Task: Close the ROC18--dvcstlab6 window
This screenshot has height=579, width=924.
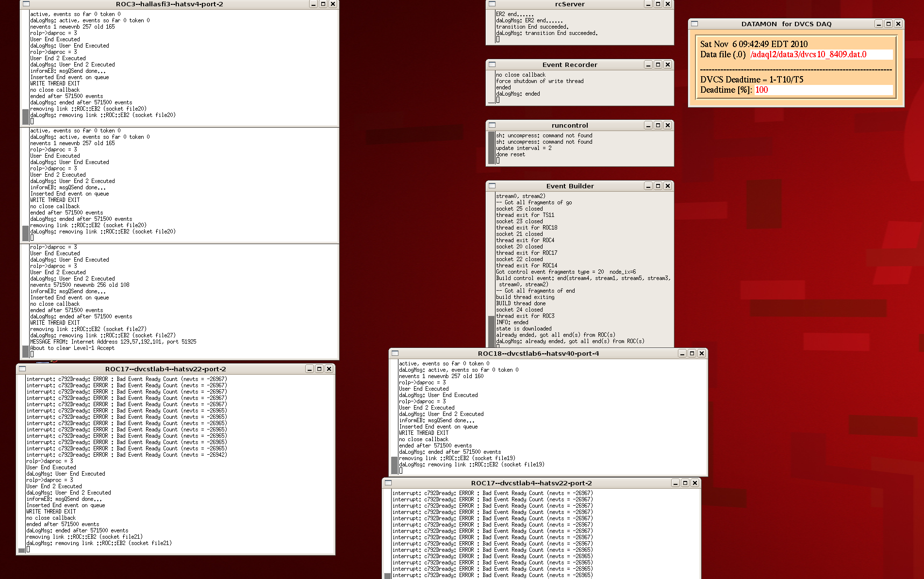Action: [702, 353]
